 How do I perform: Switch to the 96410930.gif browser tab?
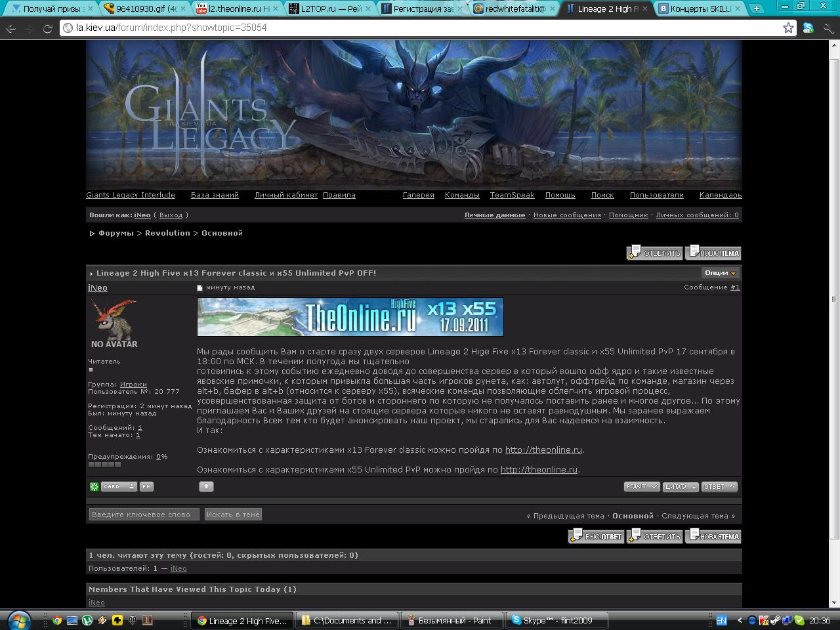pos(146,9)
